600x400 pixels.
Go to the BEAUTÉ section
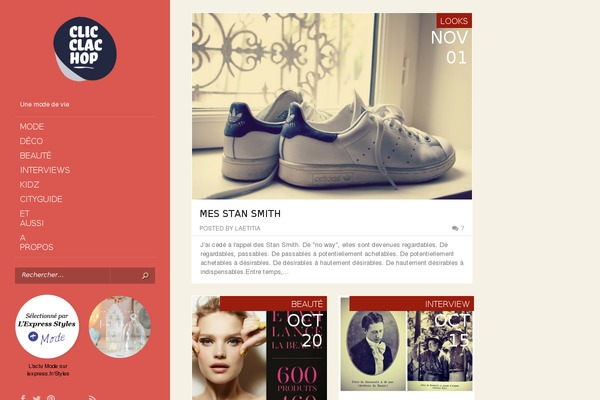(36, 156)
